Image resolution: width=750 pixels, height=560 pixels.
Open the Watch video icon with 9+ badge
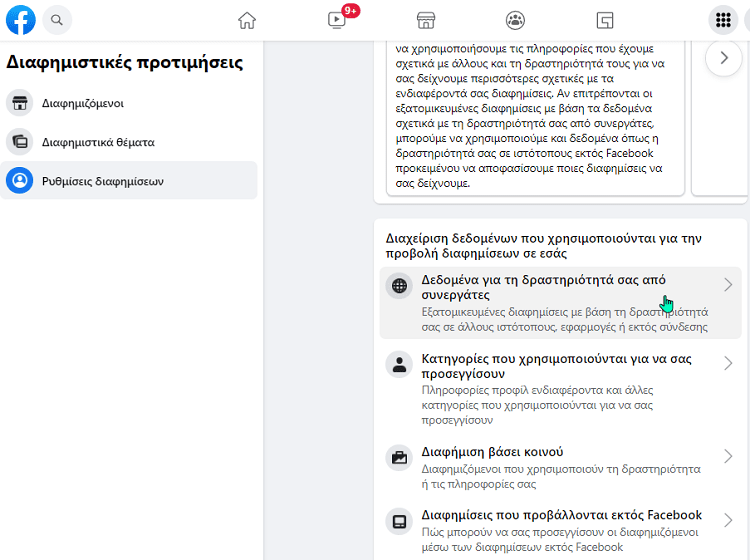(x=337, y=21)
